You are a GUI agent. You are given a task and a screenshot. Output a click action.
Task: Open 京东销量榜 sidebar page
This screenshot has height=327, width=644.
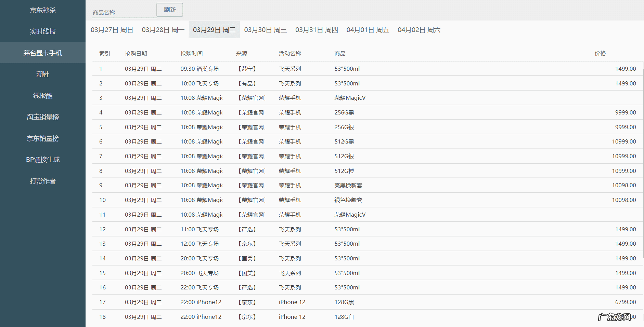(x=43, y=138)
